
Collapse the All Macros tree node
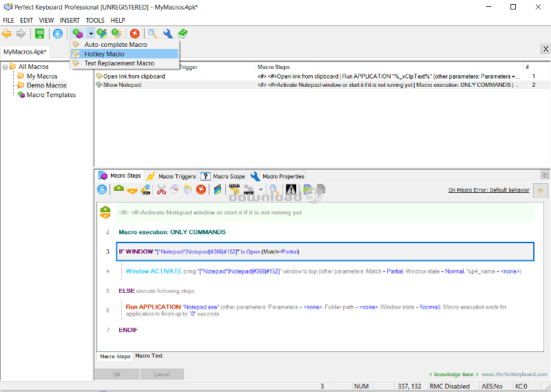tap(6, 67)
